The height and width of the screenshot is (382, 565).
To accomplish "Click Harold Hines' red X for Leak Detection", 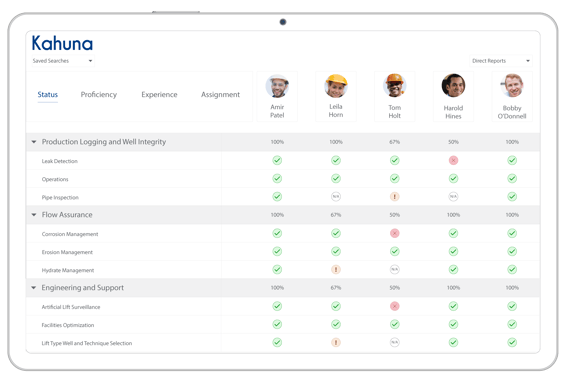I will [453, 160].
